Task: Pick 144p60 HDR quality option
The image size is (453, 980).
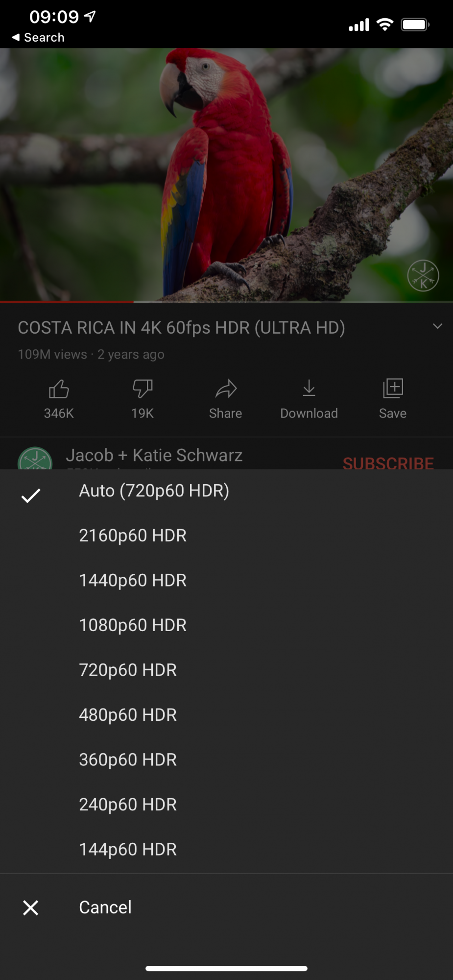Action: coord(226,850)
